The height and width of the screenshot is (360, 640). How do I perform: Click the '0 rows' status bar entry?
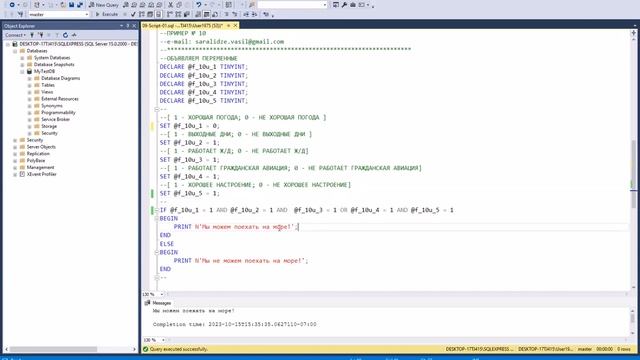tap(624, 349)
